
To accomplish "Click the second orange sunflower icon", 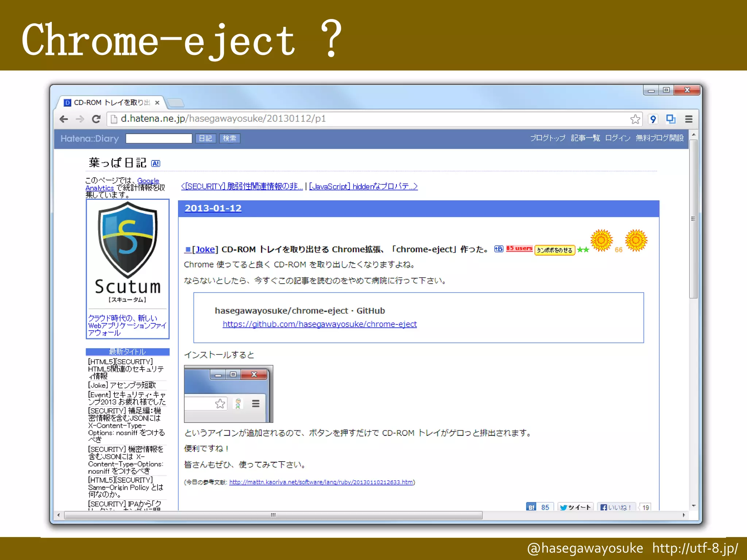I will 636,240.
